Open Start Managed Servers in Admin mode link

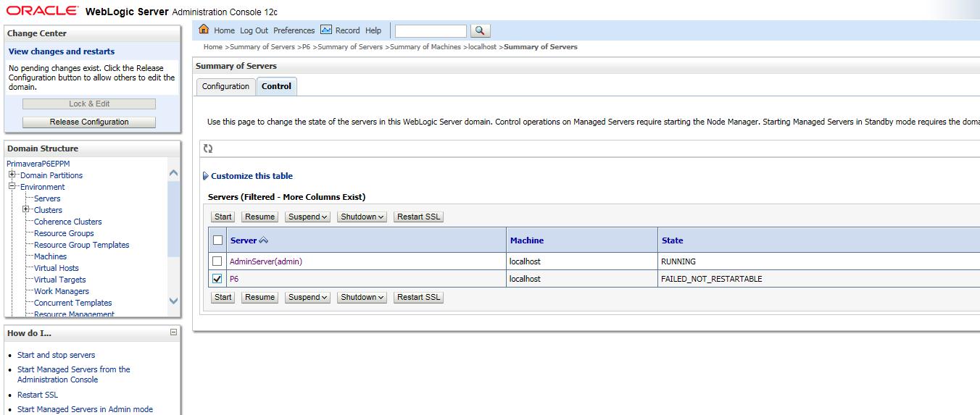(x=85, y=409)
